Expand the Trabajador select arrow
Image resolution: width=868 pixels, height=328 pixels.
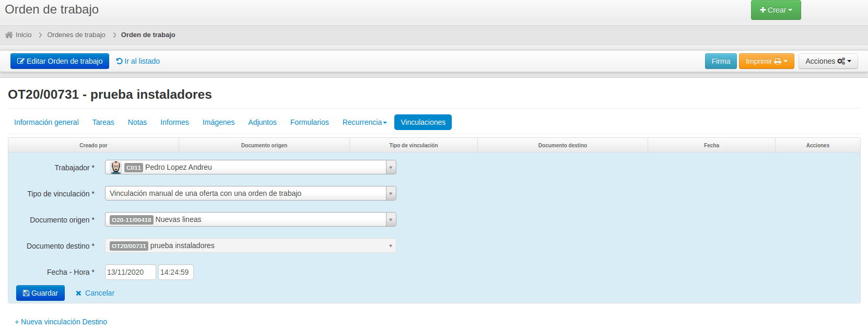tap(391, 167)
